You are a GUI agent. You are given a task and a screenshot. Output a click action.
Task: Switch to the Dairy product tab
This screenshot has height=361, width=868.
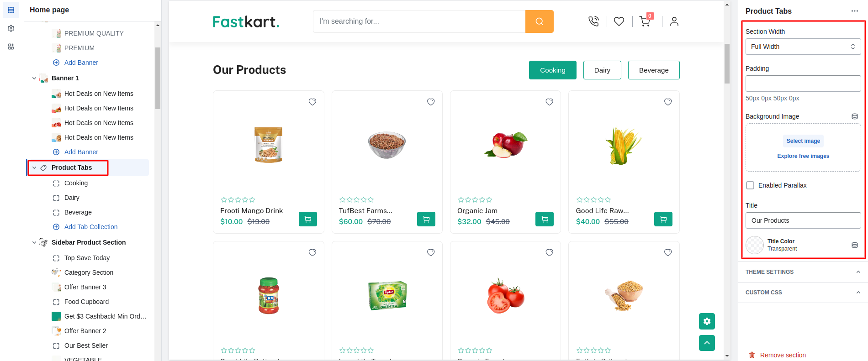[602, 70]
